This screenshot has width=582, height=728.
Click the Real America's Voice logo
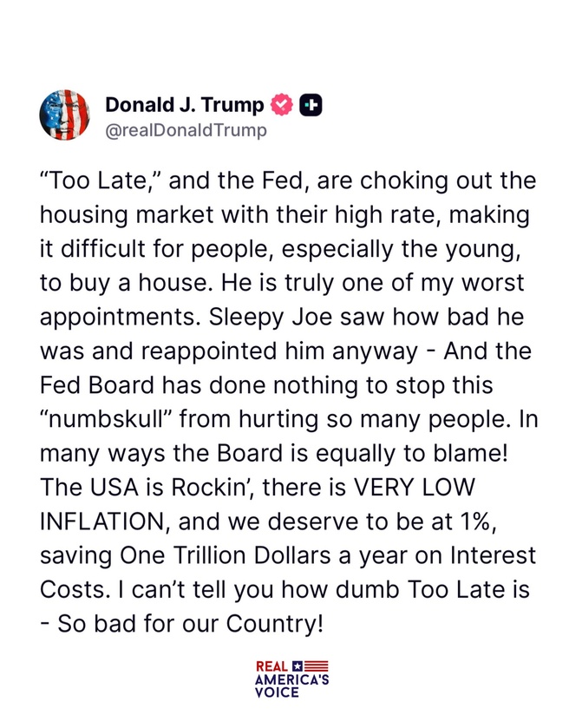291,679
